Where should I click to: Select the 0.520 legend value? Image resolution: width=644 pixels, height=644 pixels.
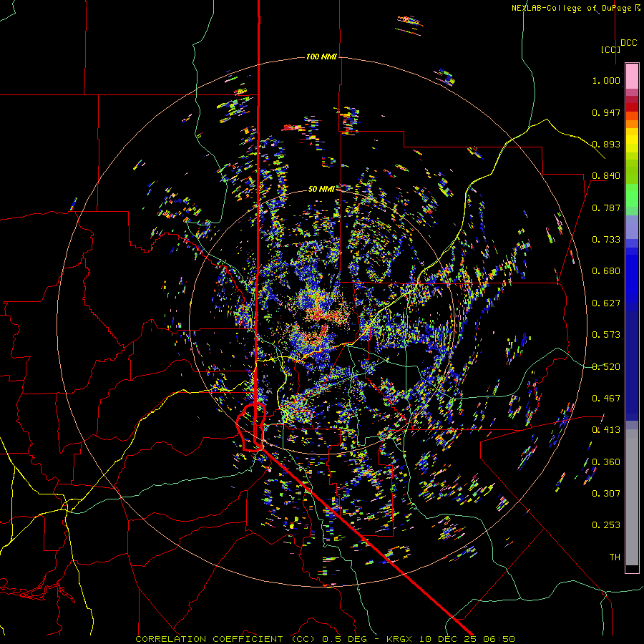pos(606,367)
